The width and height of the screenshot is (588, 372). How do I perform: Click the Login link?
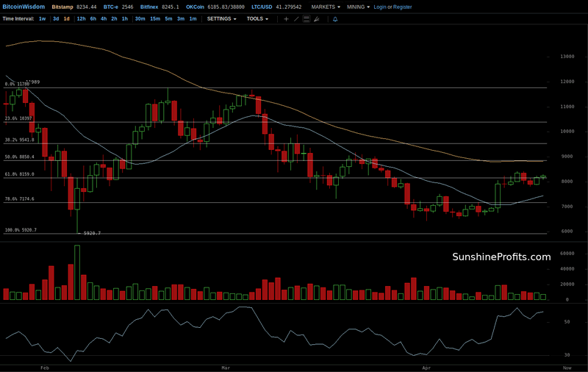pyautogui.click(x=380, y=7)
